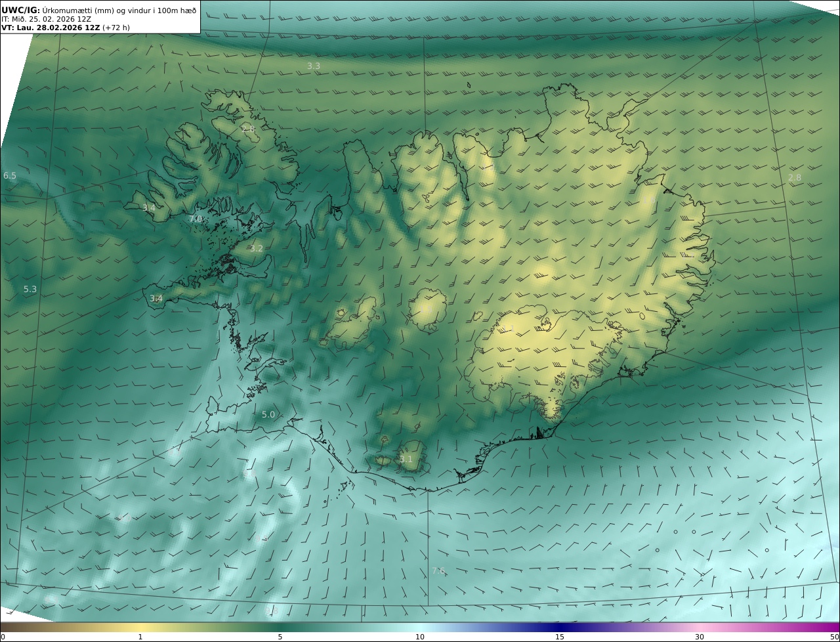Click the 5.3 value label on the map

(30, 289)
